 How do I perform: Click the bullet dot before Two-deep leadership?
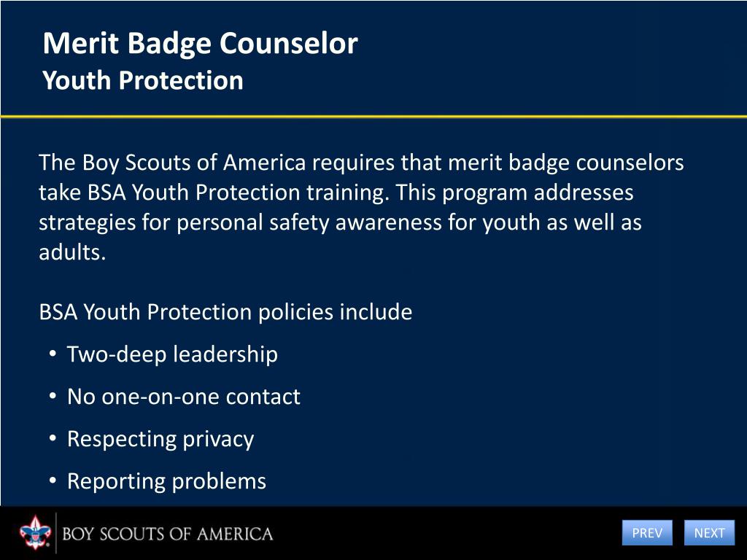click(x=53, y=354)
